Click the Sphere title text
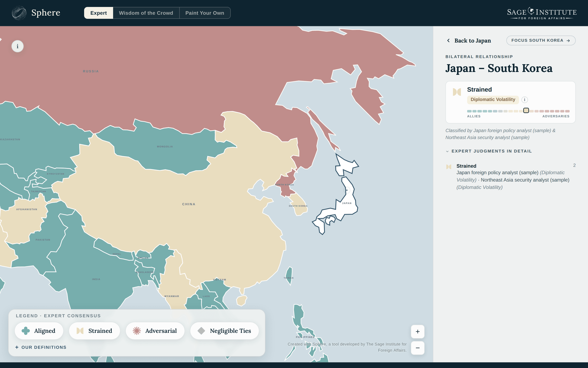 [46, 13]
